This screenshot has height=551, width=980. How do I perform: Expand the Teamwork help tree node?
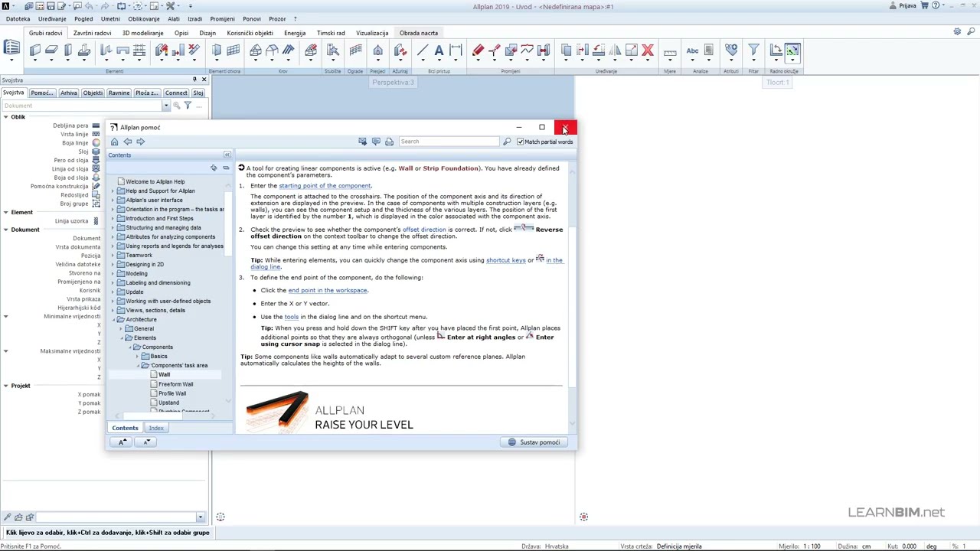113,255
